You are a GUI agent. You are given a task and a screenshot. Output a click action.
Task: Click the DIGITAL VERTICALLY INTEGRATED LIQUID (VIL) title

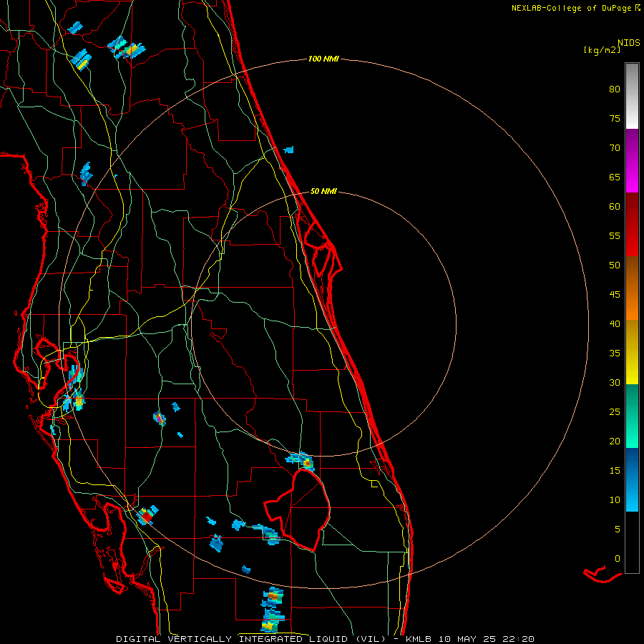[x=251, y=639]
